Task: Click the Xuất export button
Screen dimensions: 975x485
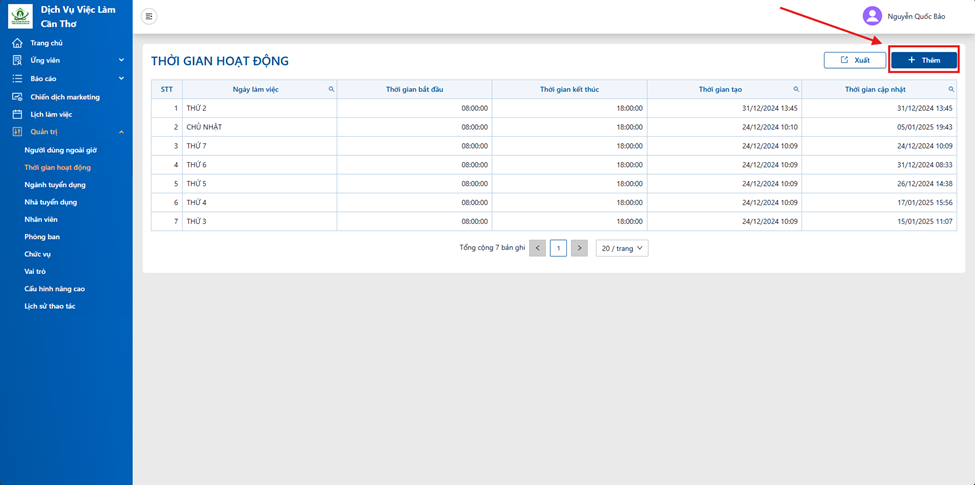Action: [855, 60]
